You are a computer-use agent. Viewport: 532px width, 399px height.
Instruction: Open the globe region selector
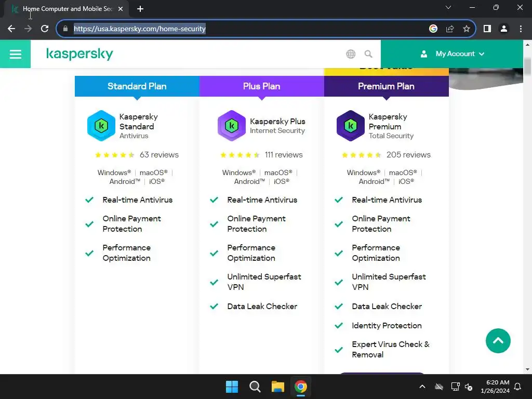click(351, 54)
